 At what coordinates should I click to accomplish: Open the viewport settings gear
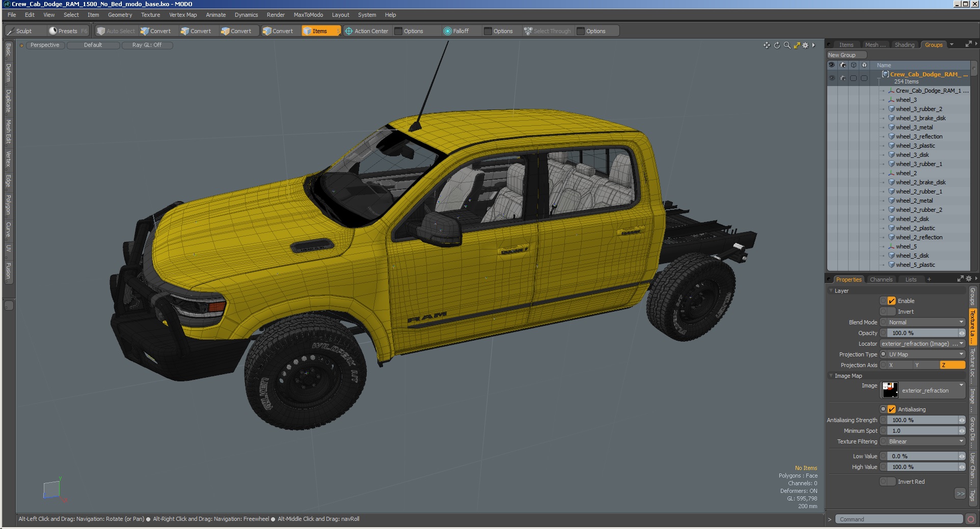(805, 45)
